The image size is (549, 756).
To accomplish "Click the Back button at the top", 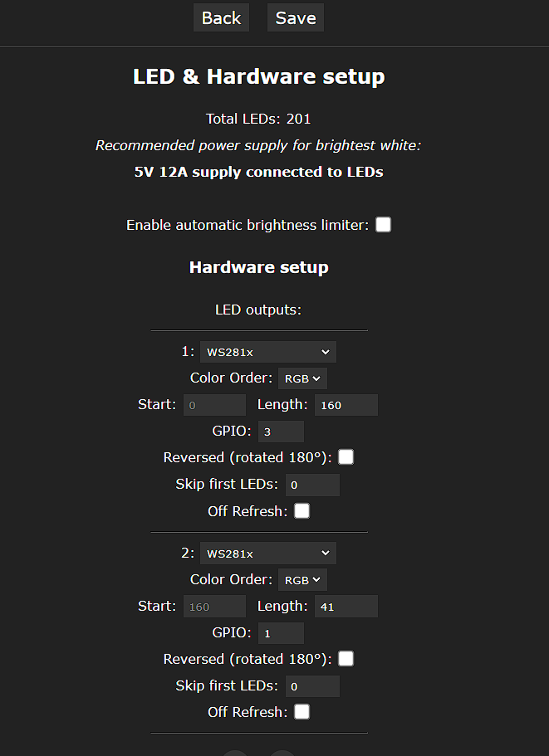I will (221, 17).
